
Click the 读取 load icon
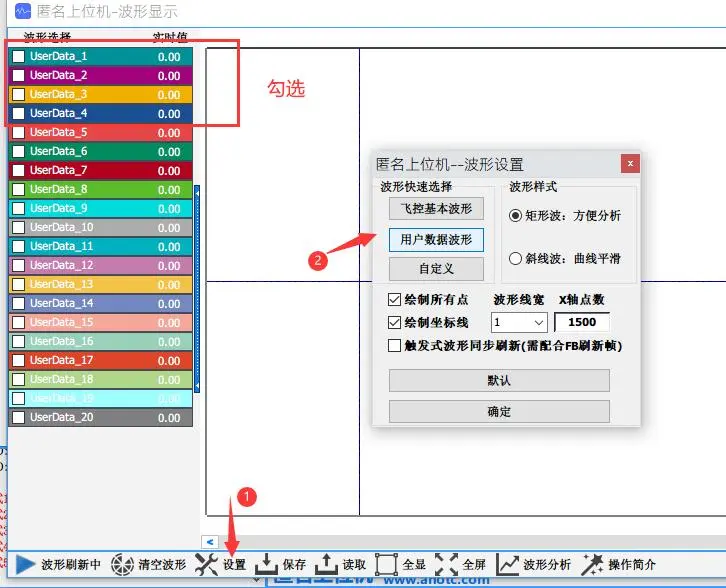(x=326, y=564)
